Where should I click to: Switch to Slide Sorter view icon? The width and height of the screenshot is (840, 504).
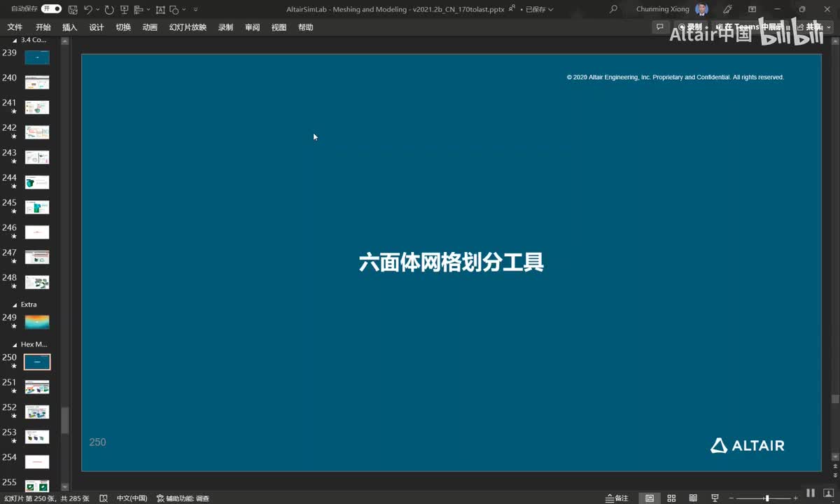[671, 498]
